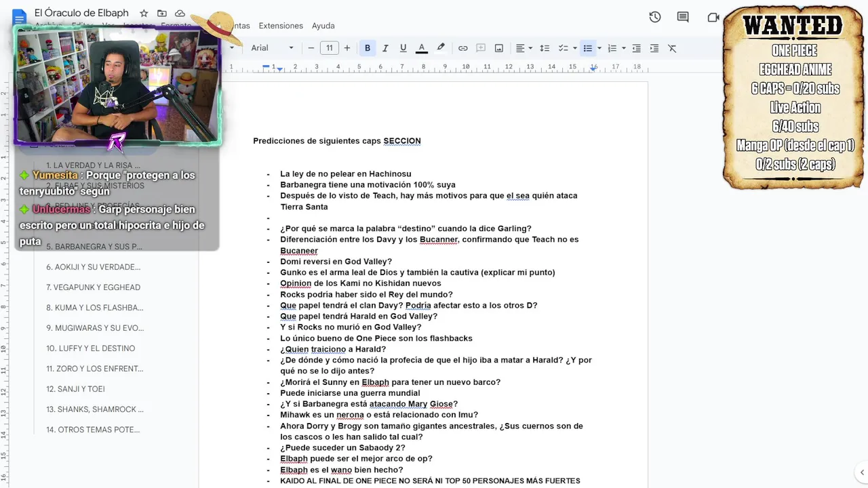Click the line 'La ley de no pelear en Hachinosu'
Image resolution: width=868 pixels, height=488 pixels.
pos(346,174)
